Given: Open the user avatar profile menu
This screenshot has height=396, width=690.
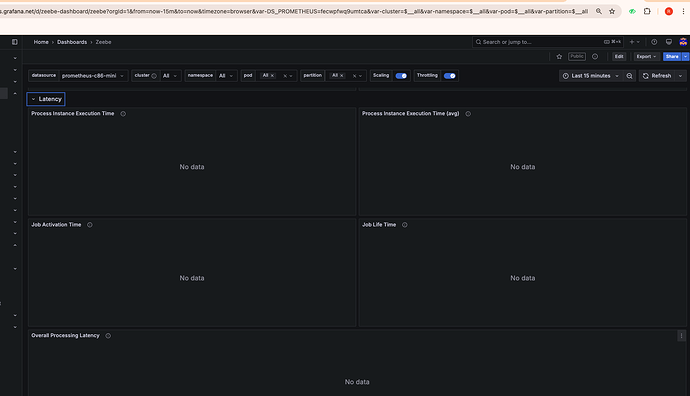Looking at the screenshot, I should 683,42.
